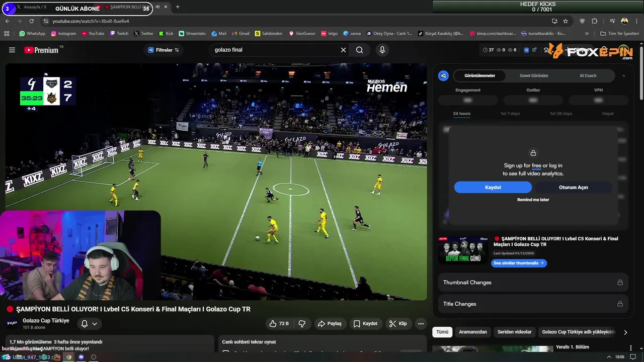Open the WhatsApp bookmark

tap(32, 34)
